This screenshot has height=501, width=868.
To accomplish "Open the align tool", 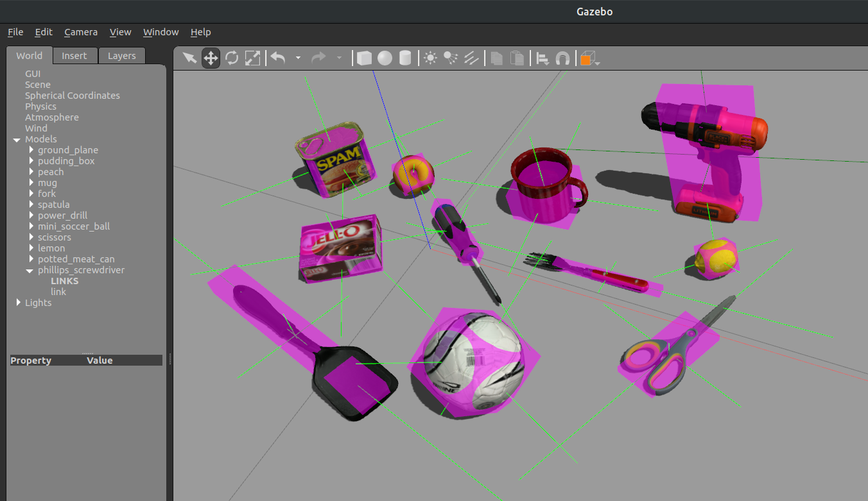I will click(x=542, y=58).
